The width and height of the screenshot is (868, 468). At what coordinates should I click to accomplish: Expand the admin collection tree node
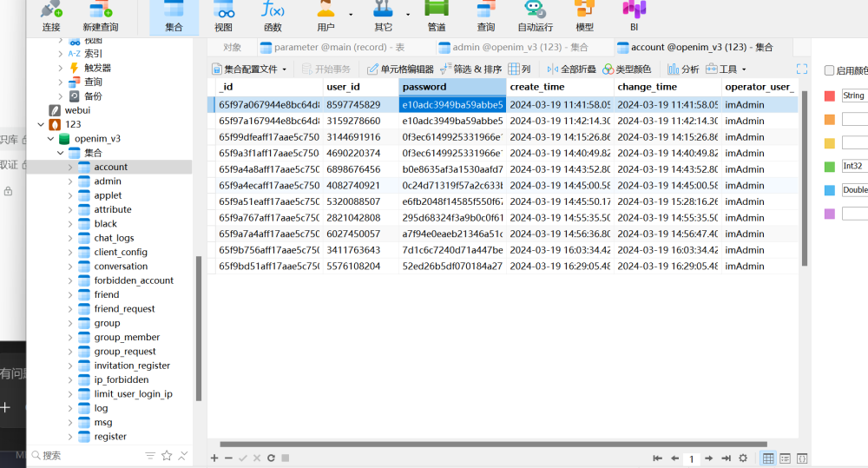tap(70, 181)
